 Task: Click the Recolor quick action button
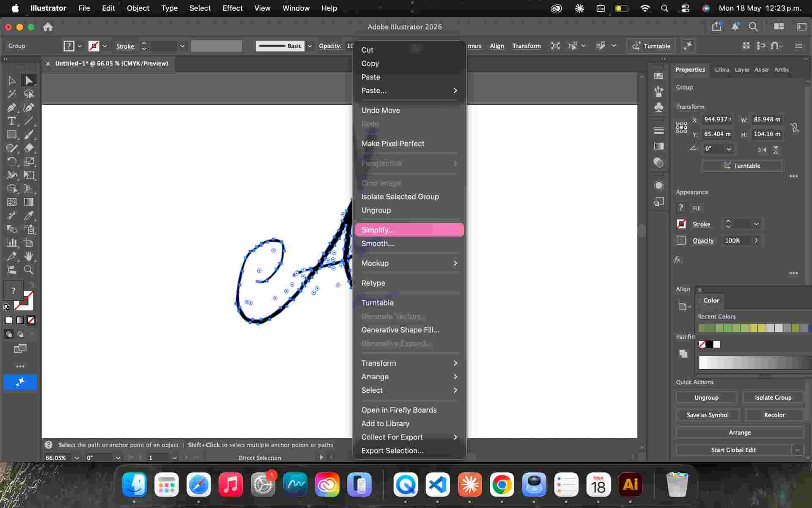click(774, 415)
